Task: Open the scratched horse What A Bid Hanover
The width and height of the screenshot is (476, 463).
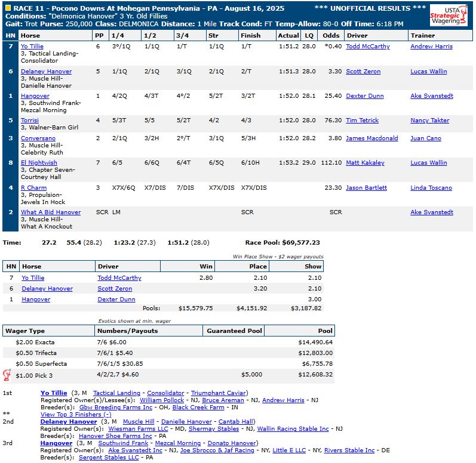Action: (x=51, y=212)
